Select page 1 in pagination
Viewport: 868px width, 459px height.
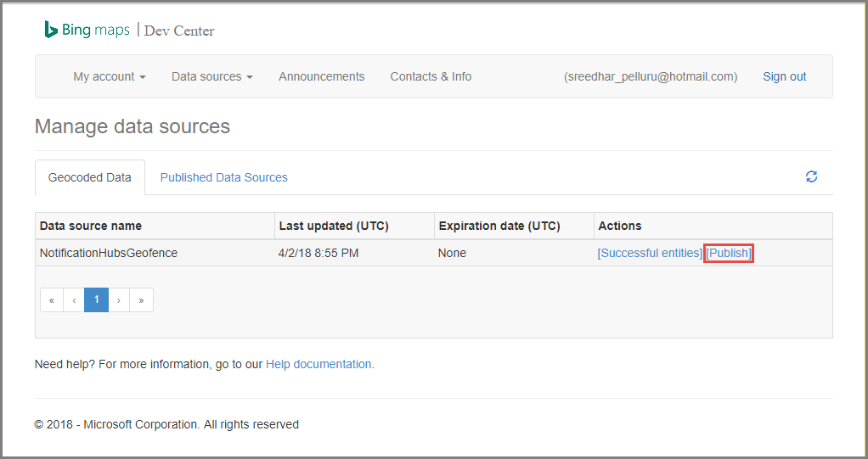coord(97,300)
